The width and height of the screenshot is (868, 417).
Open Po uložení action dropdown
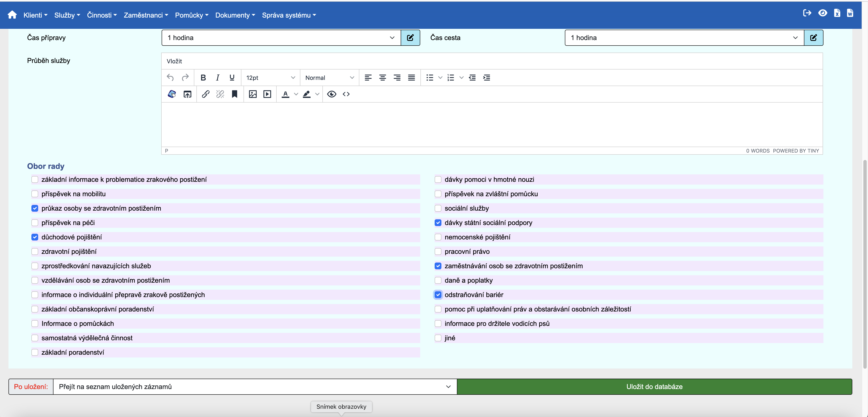(x=255, y=387)
